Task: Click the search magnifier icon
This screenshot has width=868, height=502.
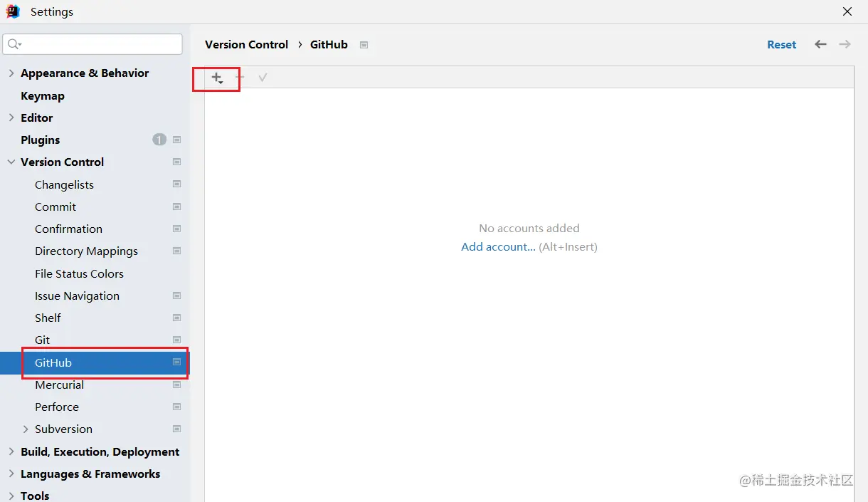Action: 14,44
